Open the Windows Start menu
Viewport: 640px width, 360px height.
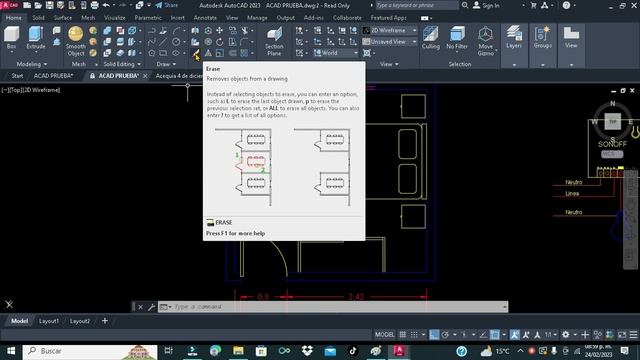tap(11, 351)
